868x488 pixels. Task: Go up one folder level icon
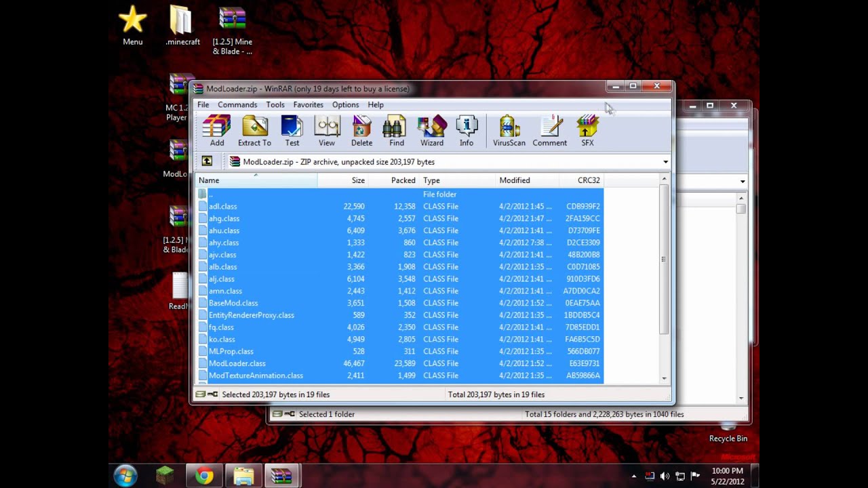207,161
